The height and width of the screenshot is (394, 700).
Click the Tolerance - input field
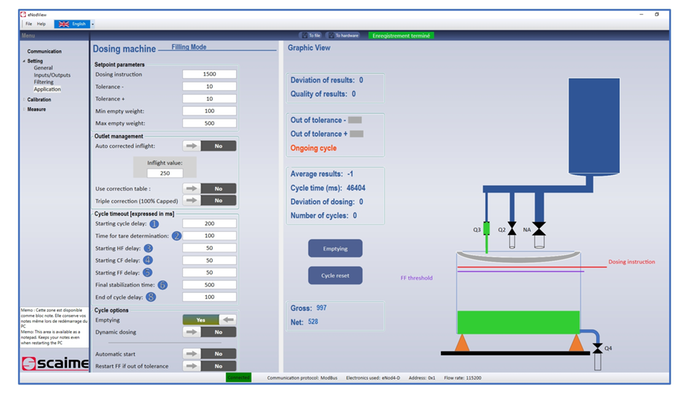click(209, 87)
